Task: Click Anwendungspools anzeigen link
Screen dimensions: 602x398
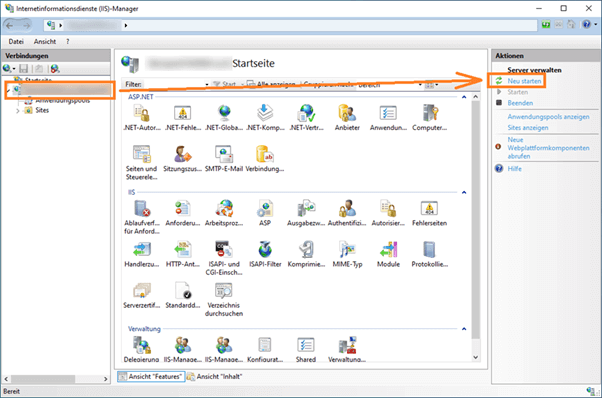Action: tap(548, 117)
